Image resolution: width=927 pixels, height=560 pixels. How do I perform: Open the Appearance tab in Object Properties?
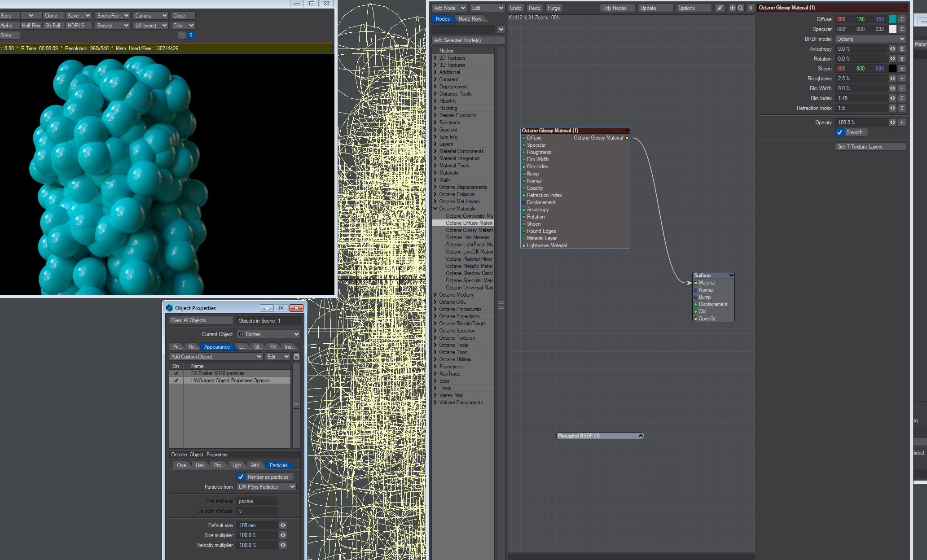[217, 347]
